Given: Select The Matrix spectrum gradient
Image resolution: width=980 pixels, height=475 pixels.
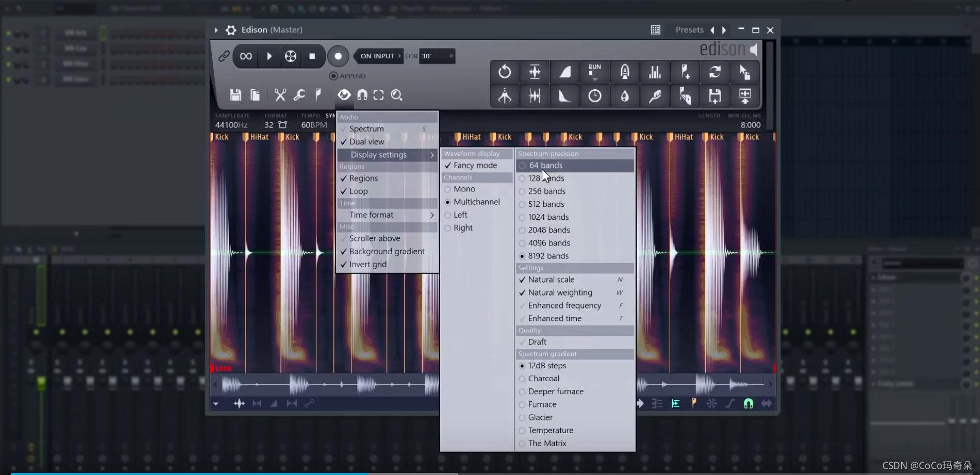Looking at the screenshot, I should 575,443.
